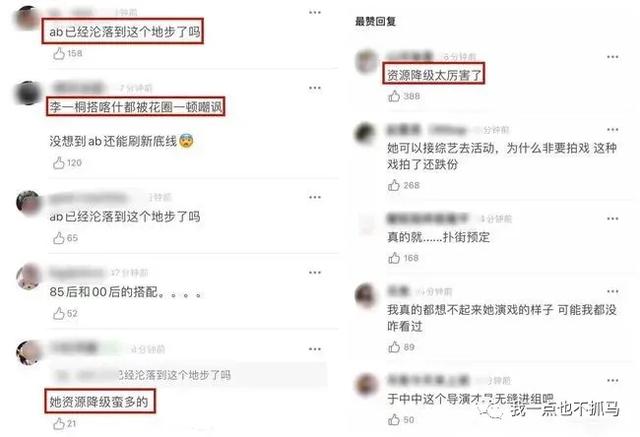Like the '85后和00后的搭配' comment
The height and width of the screenshot is (437, 640).
pyautogui.click(x=59, y=313)
